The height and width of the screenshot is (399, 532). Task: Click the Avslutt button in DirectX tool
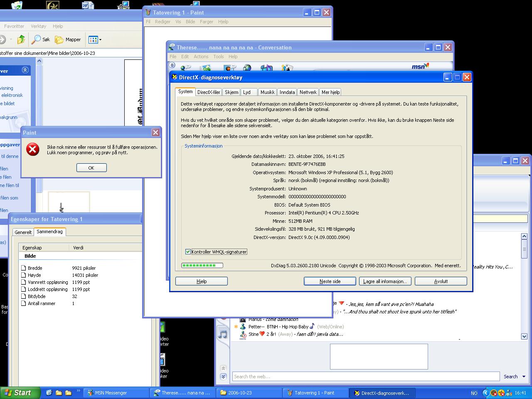click(441, 281)
